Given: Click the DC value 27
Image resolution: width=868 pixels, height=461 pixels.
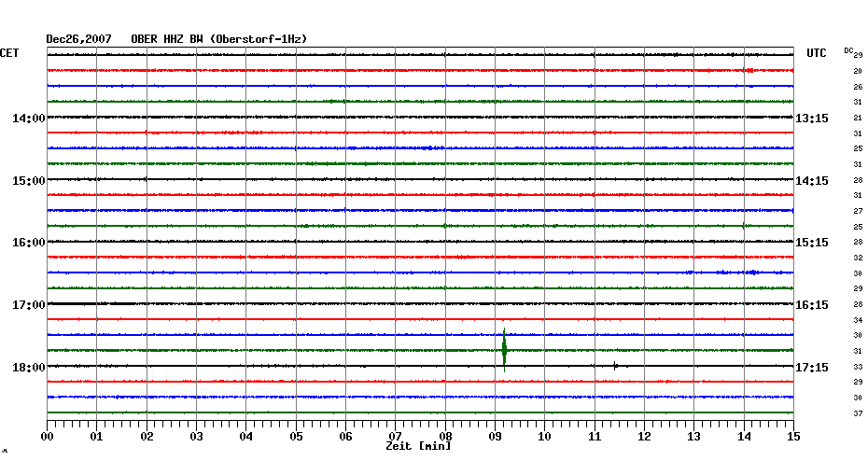Looking at the screenshot, I should [x=858, y=212].
